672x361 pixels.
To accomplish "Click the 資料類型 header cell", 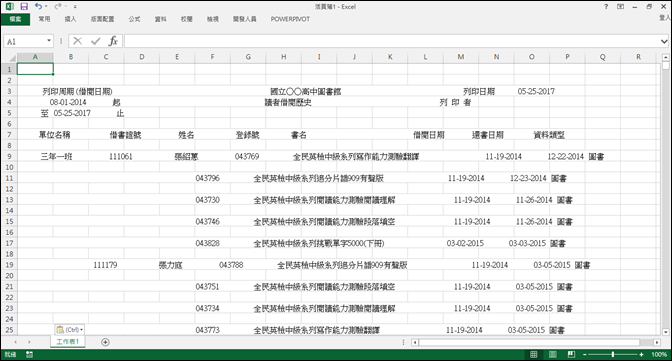I will 549,135.
